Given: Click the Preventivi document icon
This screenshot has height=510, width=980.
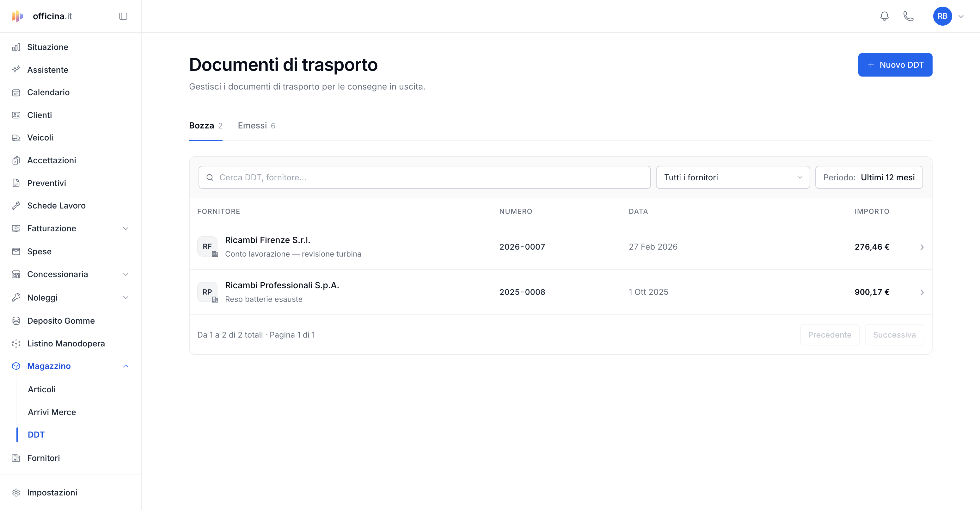Looking at the screenshot, I should click(x=16, y=183).
